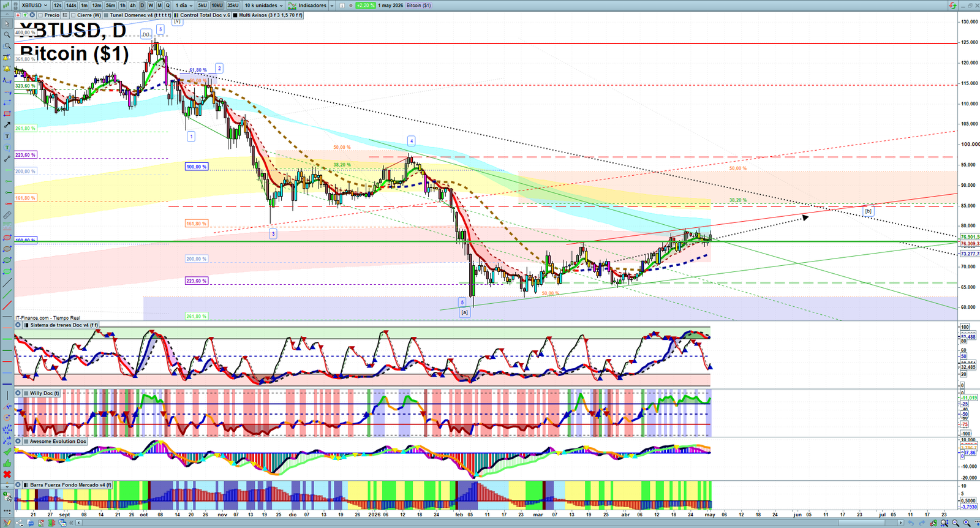The height and width of the screenshot is (528, 980).
Task: Choose the red diagonal line tool
Action: coord(7,305)
